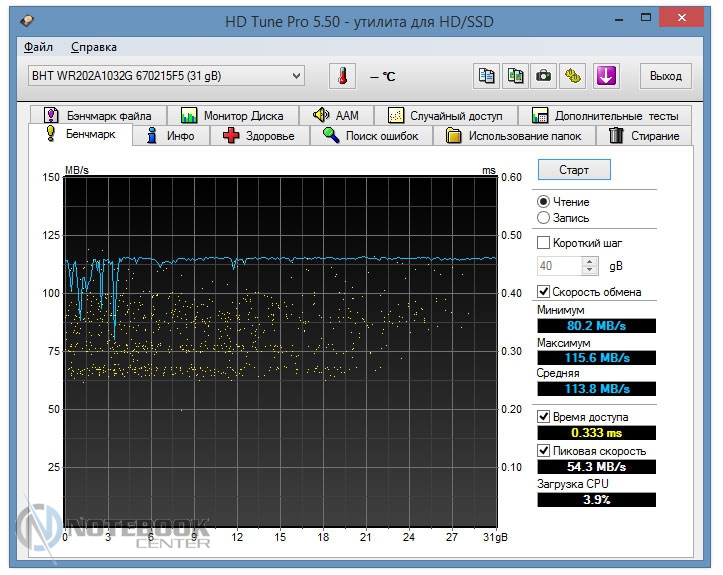This screenshot has height=575, width=723.
Task: Select the Запись radio button
Action: 544,217
